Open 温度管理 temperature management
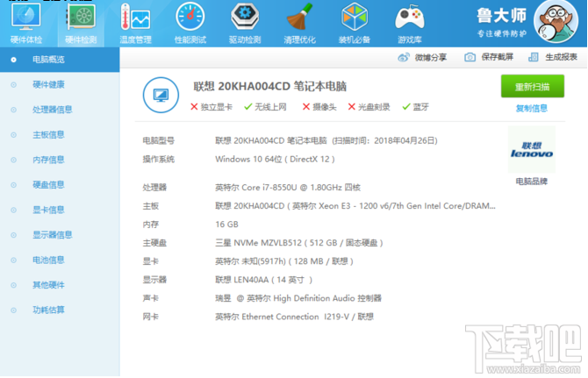The height and width of the screenshot is (378, 588). tap(135, 23)
